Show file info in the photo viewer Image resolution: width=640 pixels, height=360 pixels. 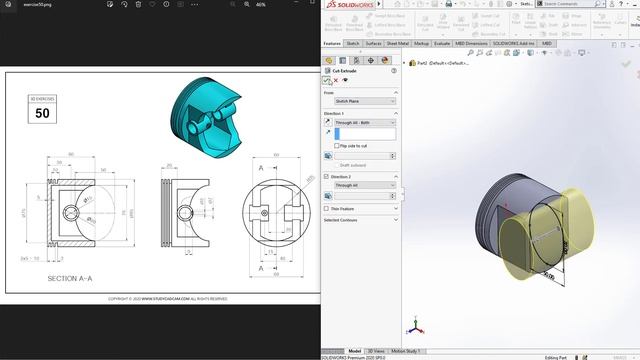(166, 4)
